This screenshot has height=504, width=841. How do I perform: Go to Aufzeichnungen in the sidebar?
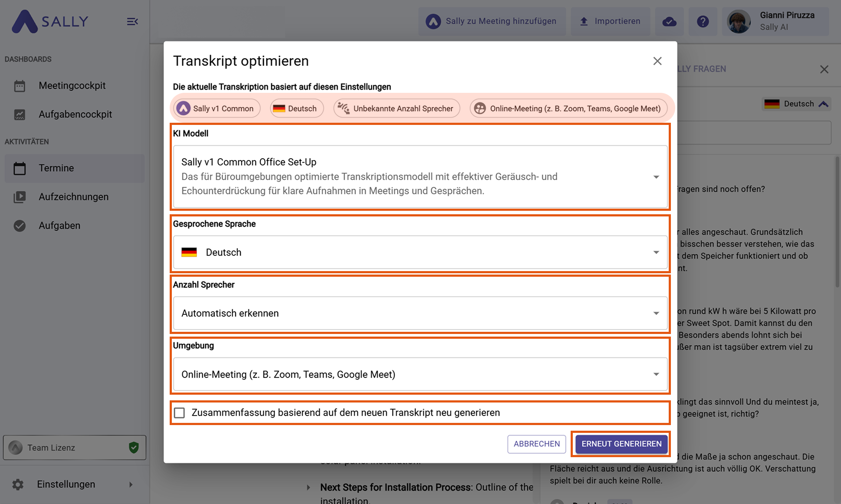73,196
